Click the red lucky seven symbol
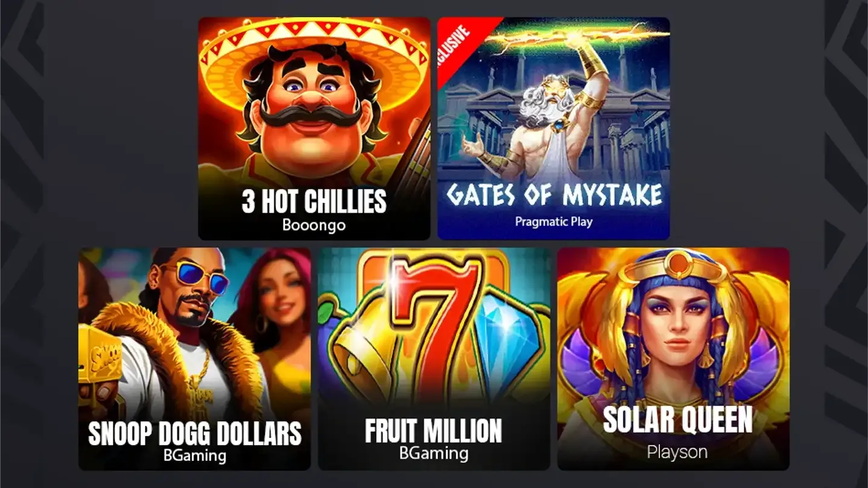Image resolution: width=868 pixels, height=488 pixels. pos(435,325)
